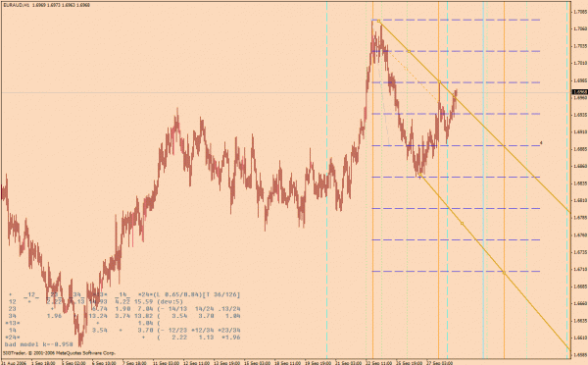Image resolution: width=588 pixels, height=365 pixels.
Task: Click the 12 Sep 11:00 time axis label
Action: tap(196, 363)
